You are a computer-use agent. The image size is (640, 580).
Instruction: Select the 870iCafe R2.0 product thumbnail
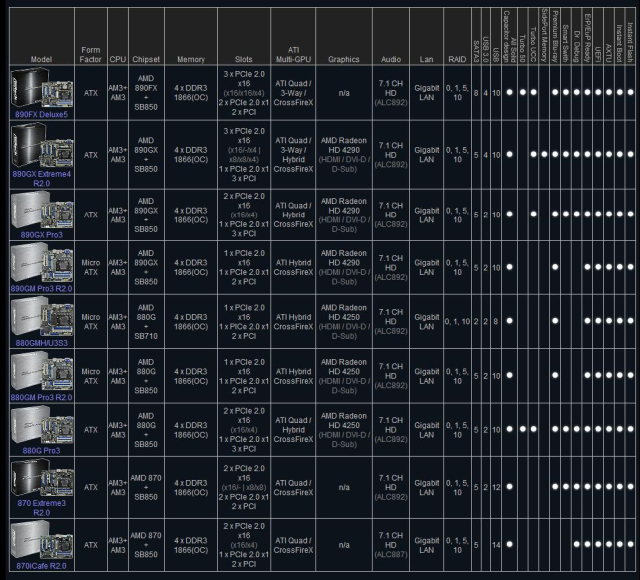point(40,543)
